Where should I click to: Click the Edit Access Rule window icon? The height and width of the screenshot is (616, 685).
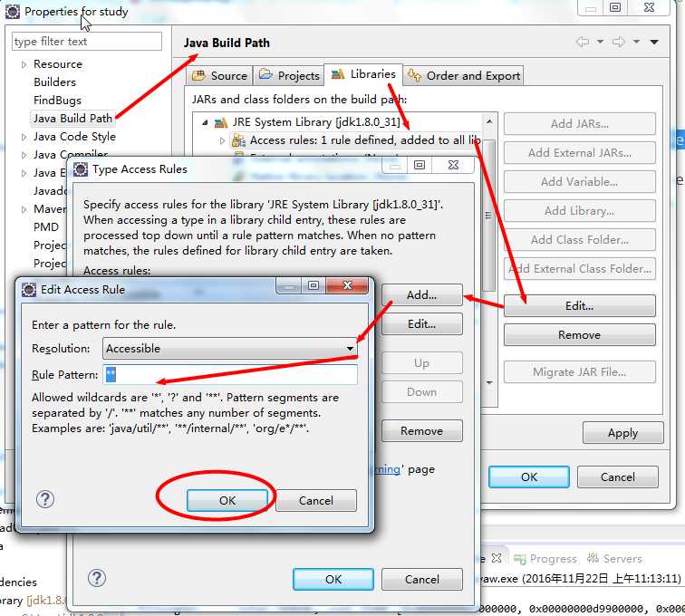point(29,289)
